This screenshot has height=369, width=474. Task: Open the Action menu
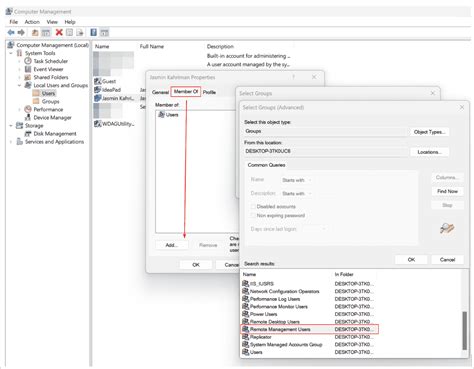(x=32, y=22)
